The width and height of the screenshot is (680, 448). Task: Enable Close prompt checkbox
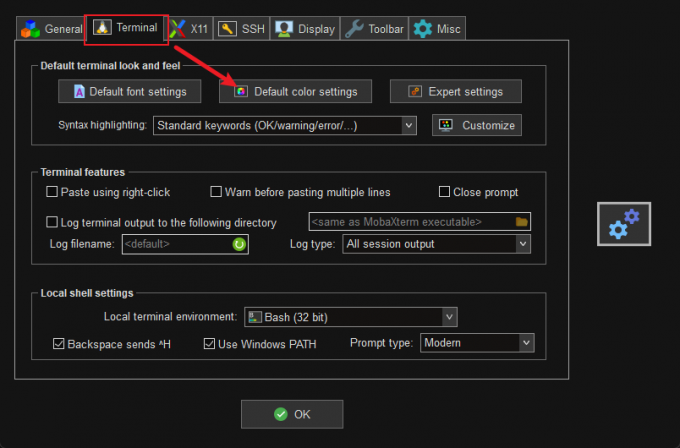pyautogui.click(x=444, y=192)
